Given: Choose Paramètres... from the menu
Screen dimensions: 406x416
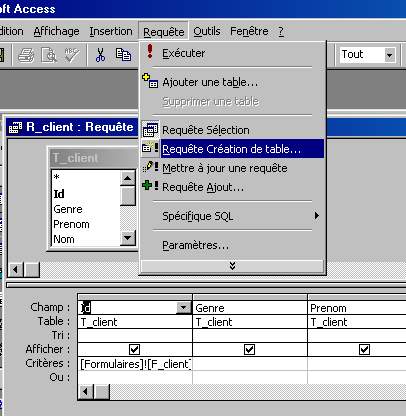Looking at the screenshot, I should coord(232,245).
